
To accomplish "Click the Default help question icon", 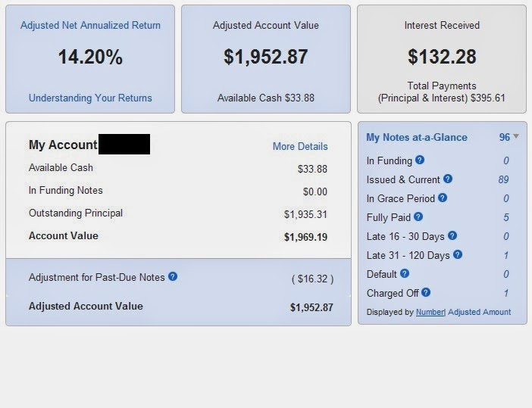I will pyautogui.click(x=405, y=273).
